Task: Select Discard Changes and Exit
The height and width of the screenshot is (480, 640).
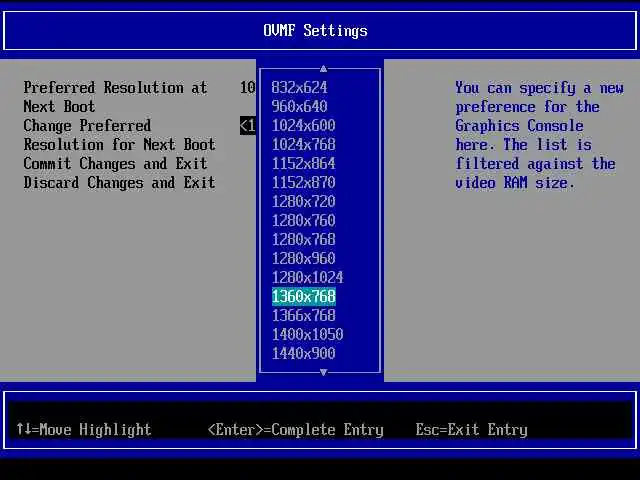Action: pyautogui.click(x=119, y=182)
